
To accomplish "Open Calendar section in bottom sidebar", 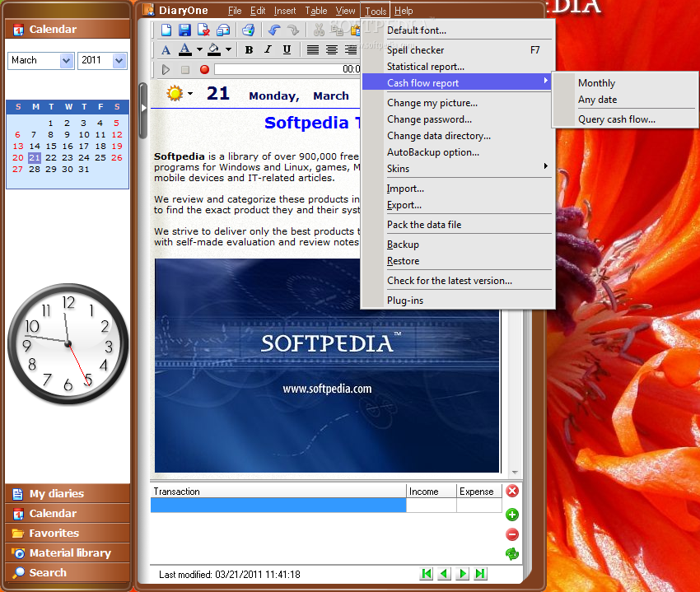I will pyautogui.click(x=68, y=514).
